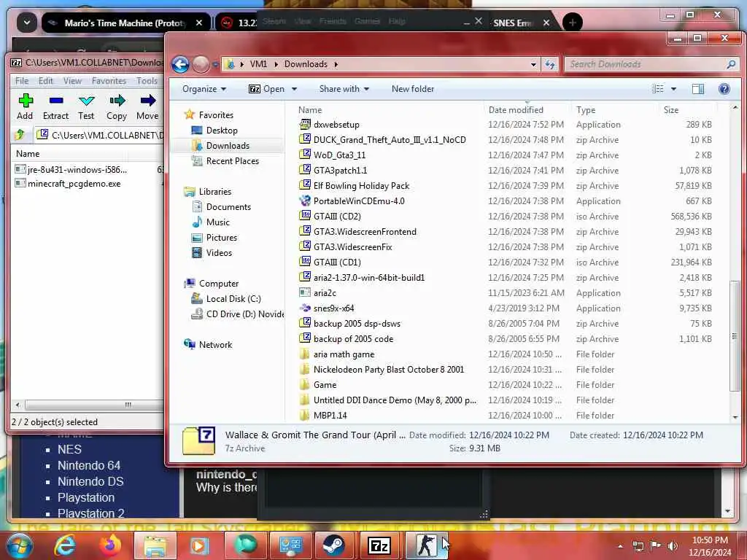747x560 pixels.
Task: Click the Explorer Back arrow button
Action: [x=181, y=64]
